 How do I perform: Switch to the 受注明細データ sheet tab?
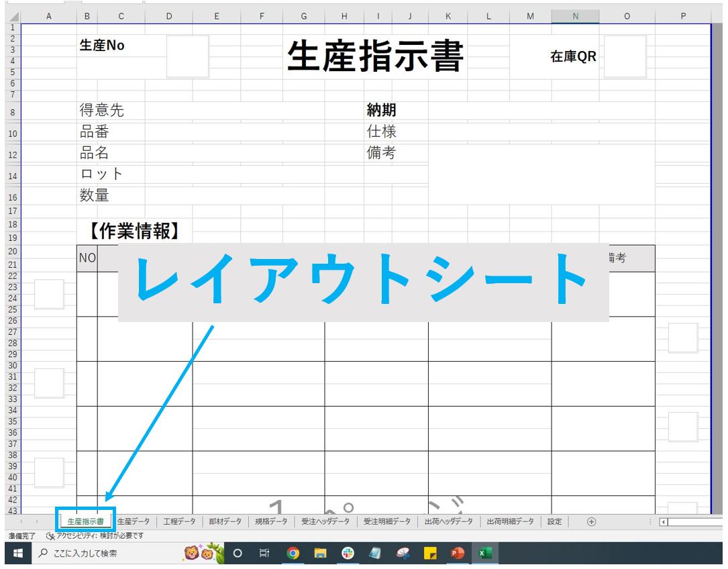pos(388,520)
